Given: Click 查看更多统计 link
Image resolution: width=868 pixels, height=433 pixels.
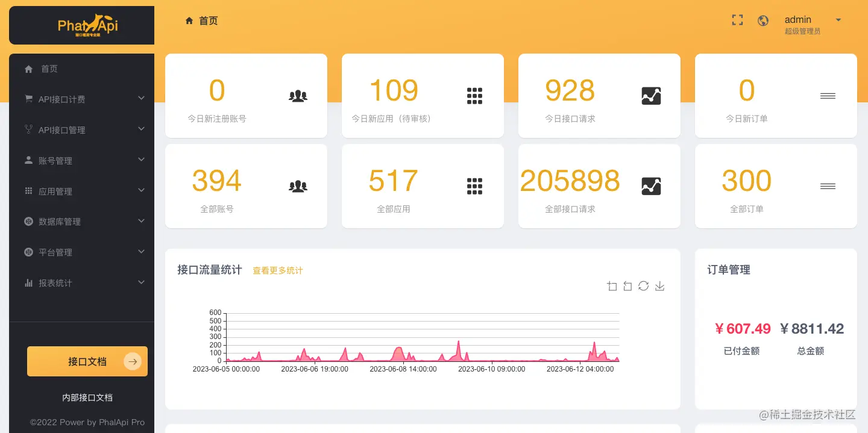Looking at the screenshot, I should tap(278, 271).
